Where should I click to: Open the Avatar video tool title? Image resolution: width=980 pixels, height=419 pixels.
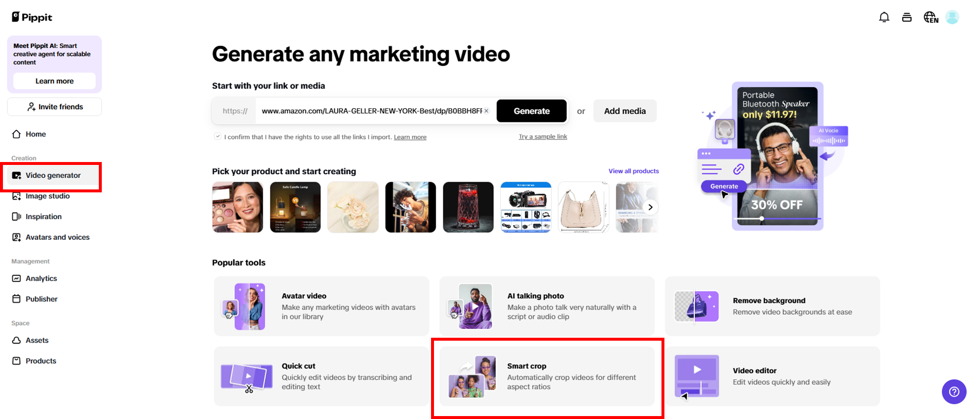pos(304,296)
